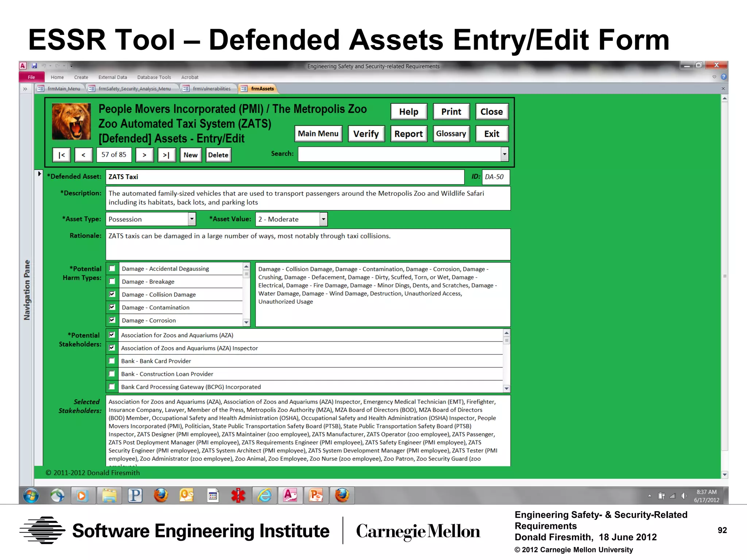Click the ribbon minimize chevron near Help

714,77
